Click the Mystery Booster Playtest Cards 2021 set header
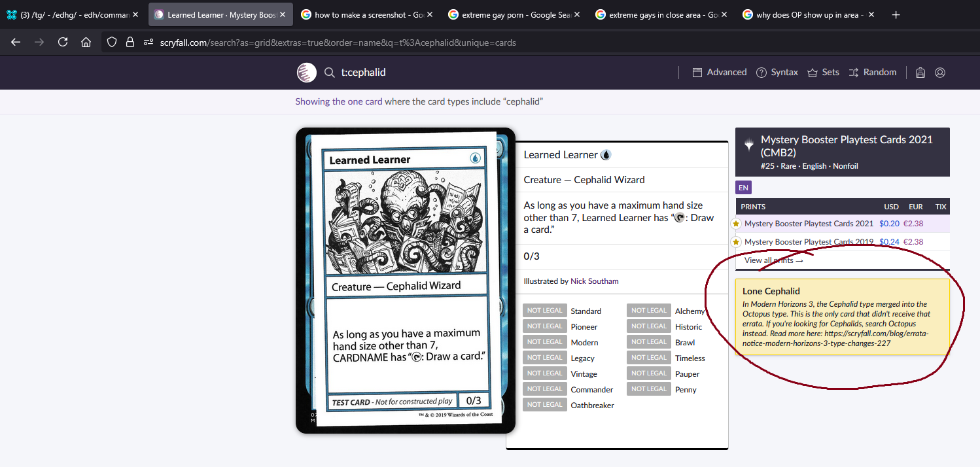This screenshot has height=467, width=980. (843, 152)
